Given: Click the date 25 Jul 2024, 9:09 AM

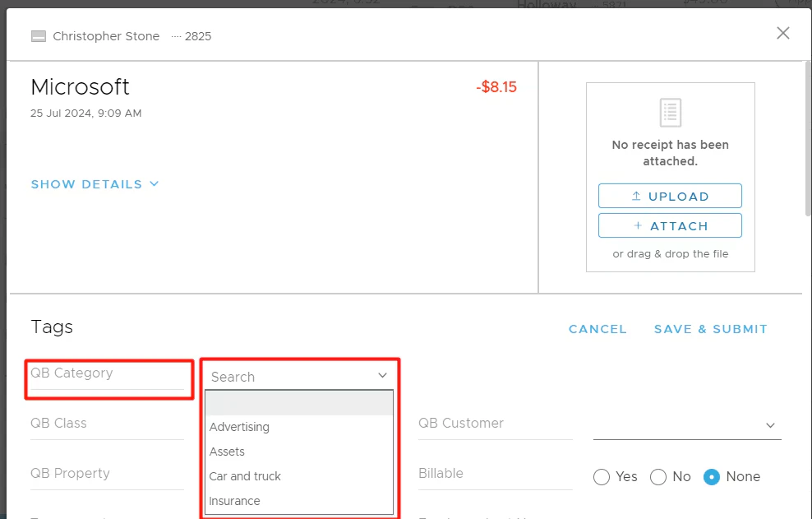Looking at the screenshot, I should click(x=86, y=113).
